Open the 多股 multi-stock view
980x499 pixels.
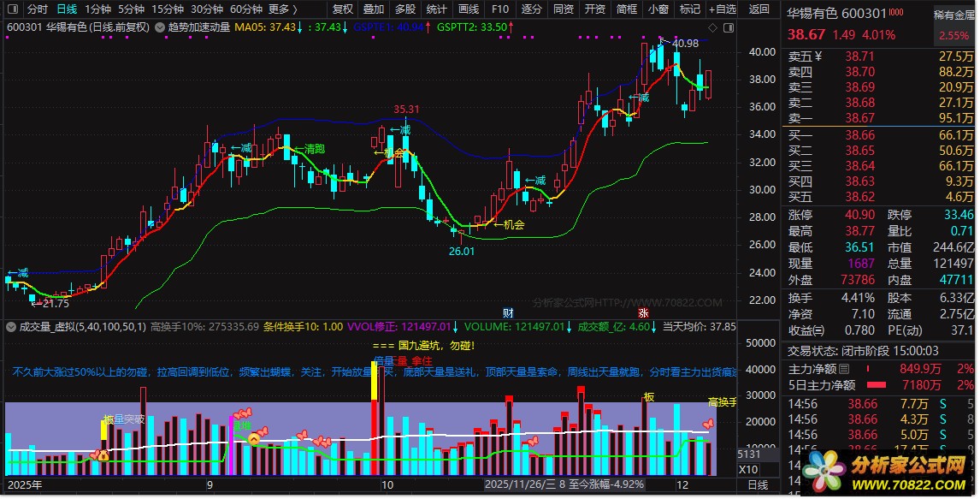[x=405, y=9]
